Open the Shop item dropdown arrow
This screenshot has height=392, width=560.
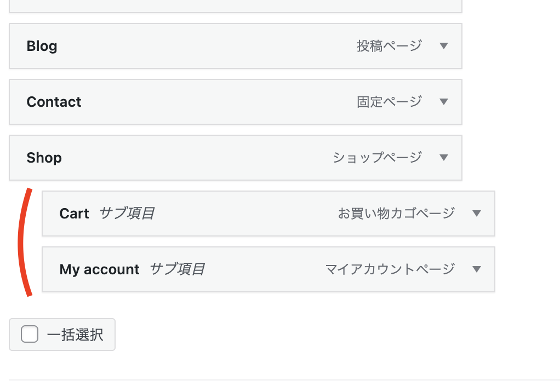[x=444, y=158]
